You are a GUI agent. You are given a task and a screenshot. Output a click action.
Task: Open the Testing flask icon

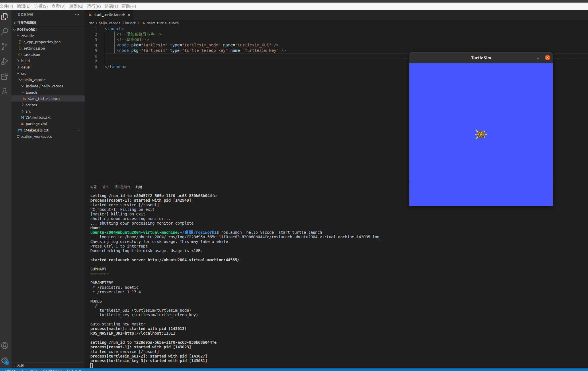pos(5,91)
